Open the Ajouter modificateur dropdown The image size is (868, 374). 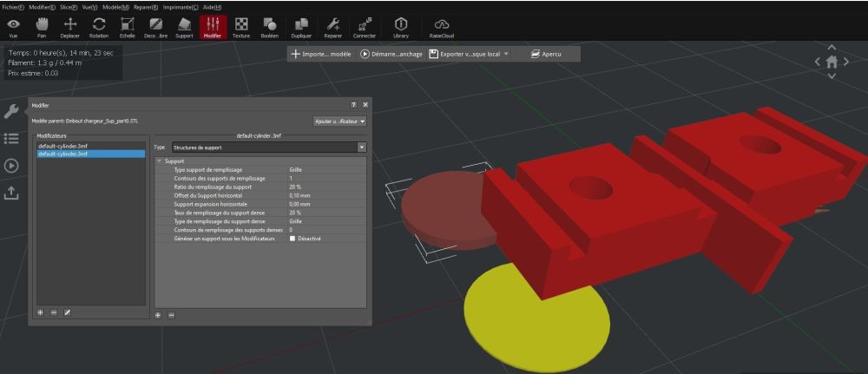coord(340,121)
